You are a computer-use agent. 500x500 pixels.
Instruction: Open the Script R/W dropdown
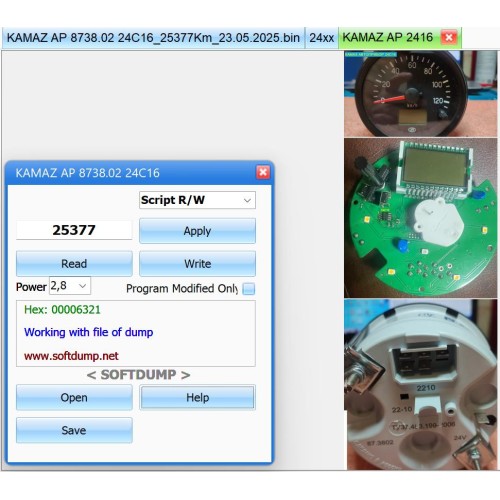tap(197, 200)
